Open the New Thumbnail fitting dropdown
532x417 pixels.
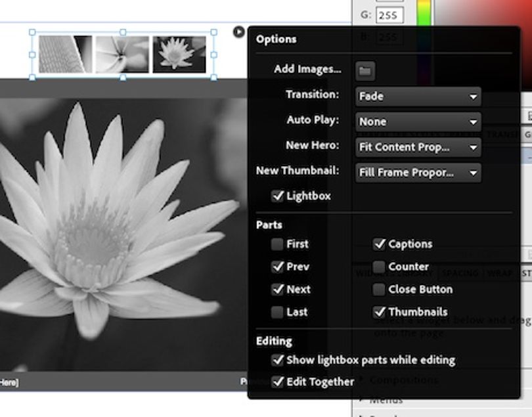(418, 173)
